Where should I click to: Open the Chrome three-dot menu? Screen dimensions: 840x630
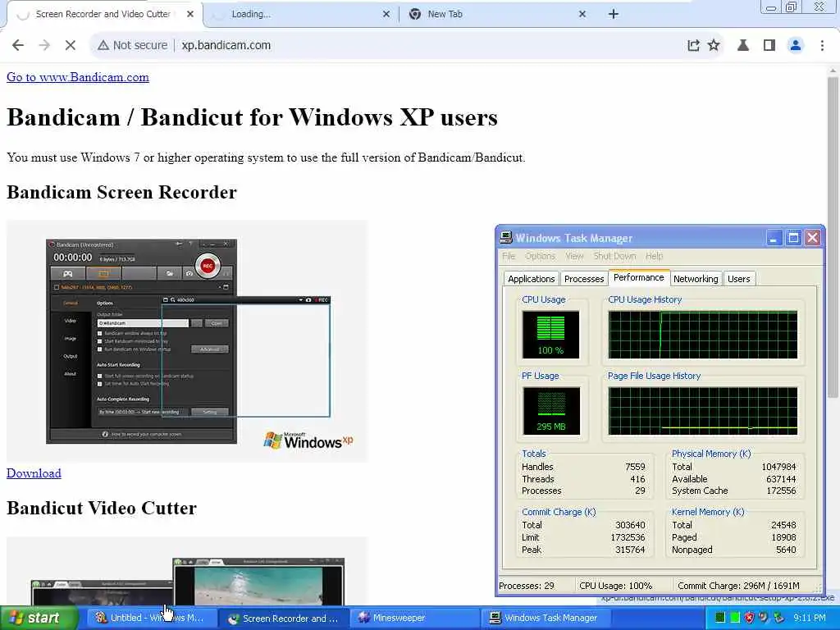point(822,46)
